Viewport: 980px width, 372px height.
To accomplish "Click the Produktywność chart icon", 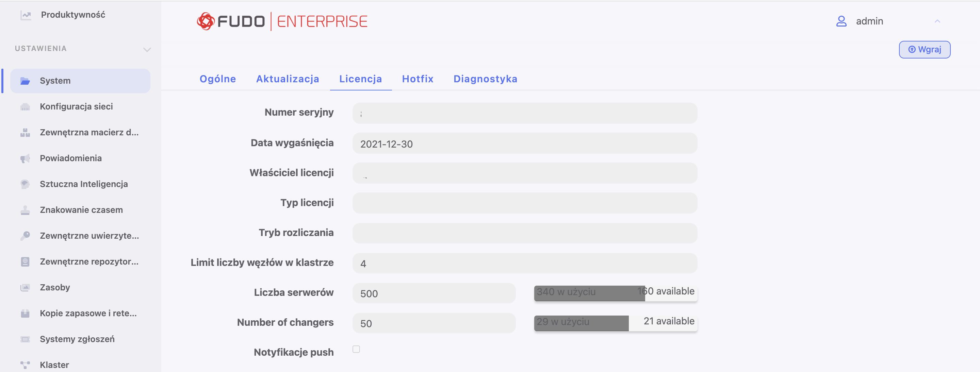I will (26, 15).
